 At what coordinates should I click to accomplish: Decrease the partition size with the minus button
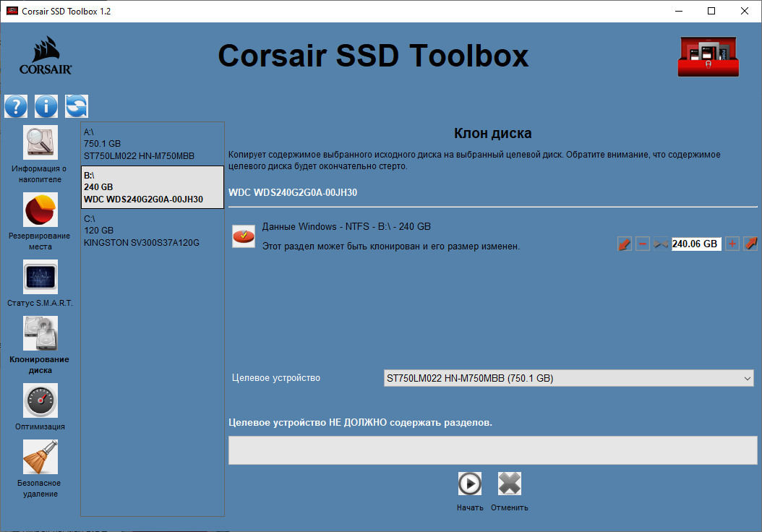click(x=643, y=244)
